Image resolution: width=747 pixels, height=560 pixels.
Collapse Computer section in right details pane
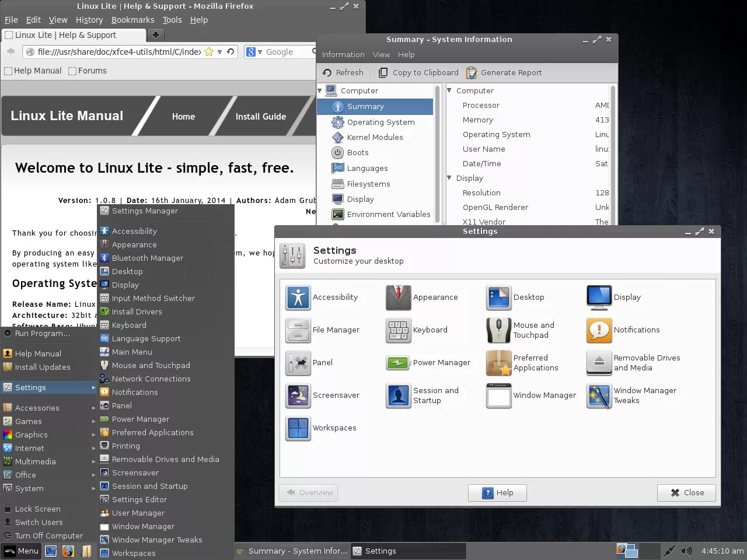point(449,90)
